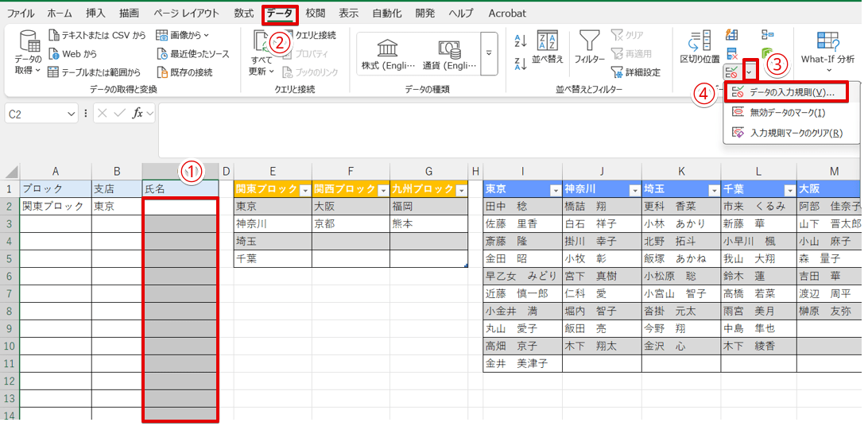
Task: Open filter dropdown on 関東ブロック header
Action: [x=304, y=189]
